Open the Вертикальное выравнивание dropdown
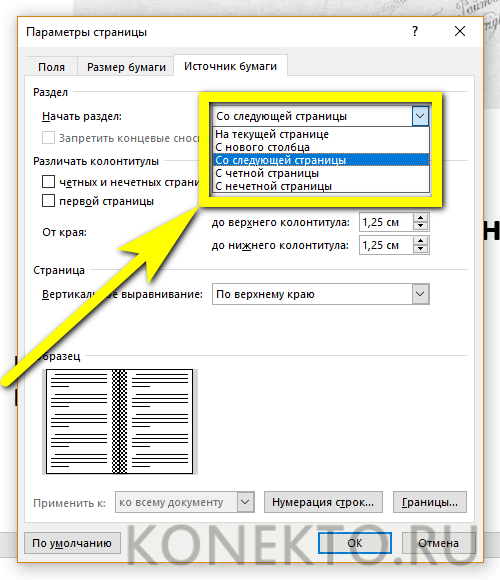 coord(321,294)
